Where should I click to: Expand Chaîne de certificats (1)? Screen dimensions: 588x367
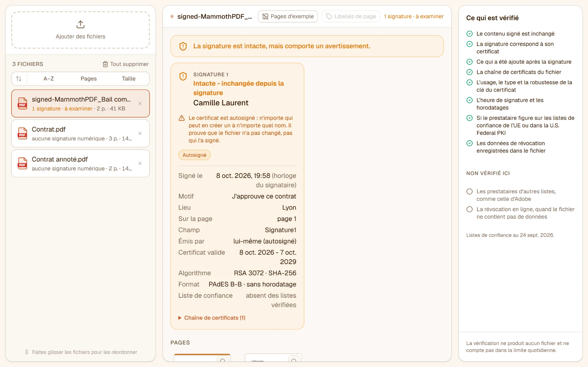(212, 318)
